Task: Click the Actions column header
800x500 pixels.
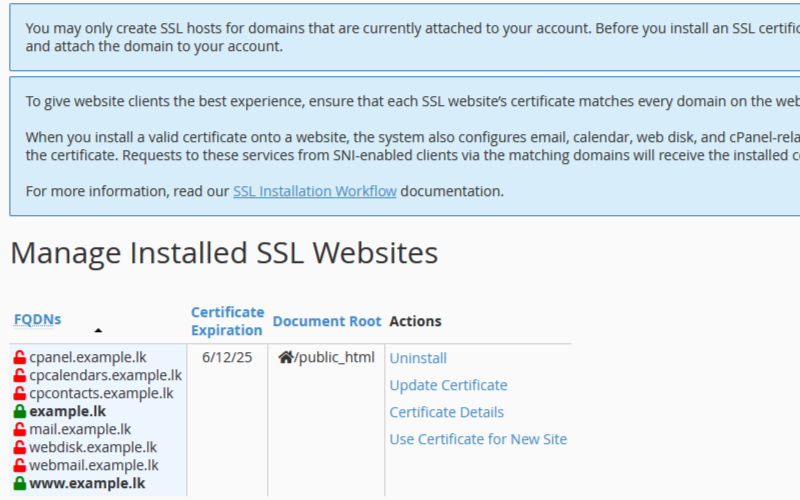Action: 415,321
